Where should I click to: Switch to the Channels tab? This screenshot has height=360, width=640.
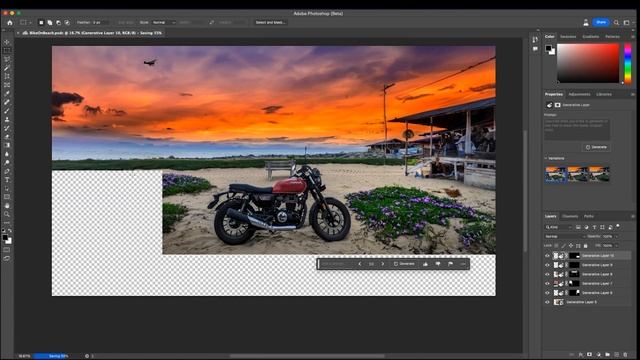pos(570,216)
